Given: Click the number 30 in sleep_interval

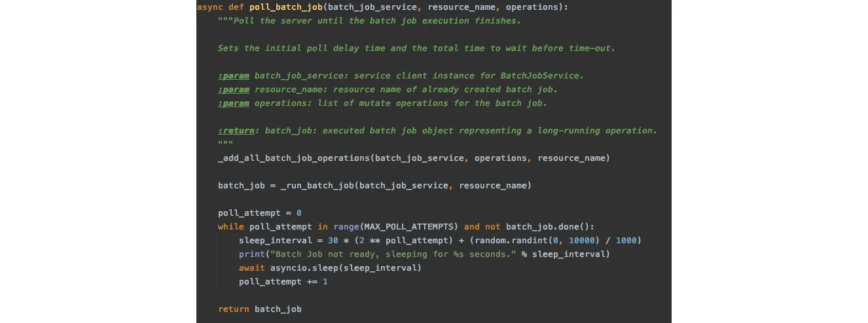Looking at the screenshot, I should [333, 241].
